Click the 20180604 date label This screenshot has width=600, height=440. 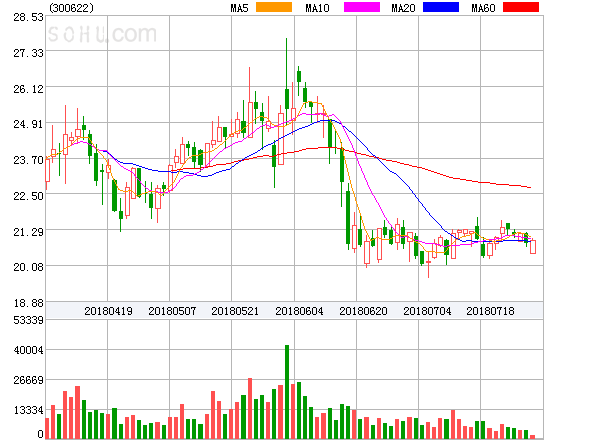[x=299, y=311]
